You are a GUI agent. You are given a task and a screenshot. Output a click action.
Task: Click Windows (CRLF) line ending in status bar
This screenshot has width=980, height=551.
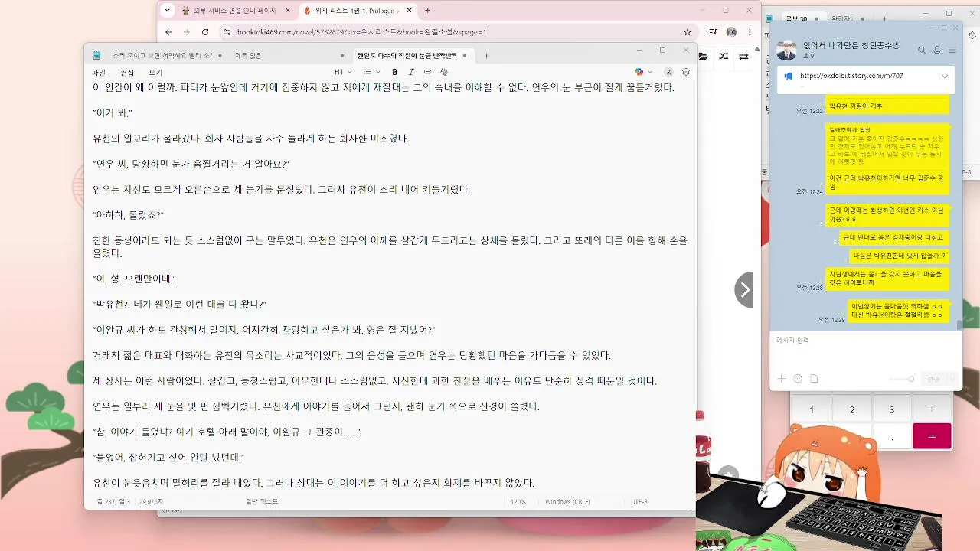pyautogui.click(x=568, y=502)
